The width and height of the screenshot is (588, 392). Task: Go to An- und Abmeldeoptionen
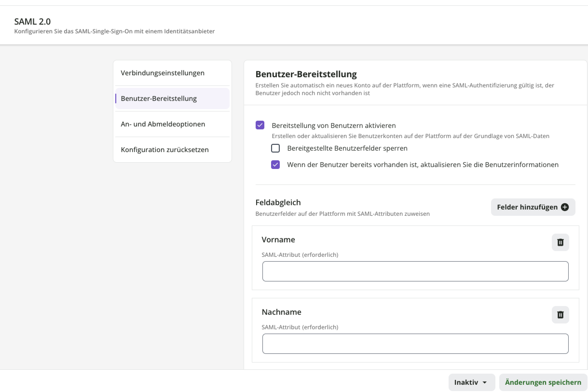click(x=163, y=124)
